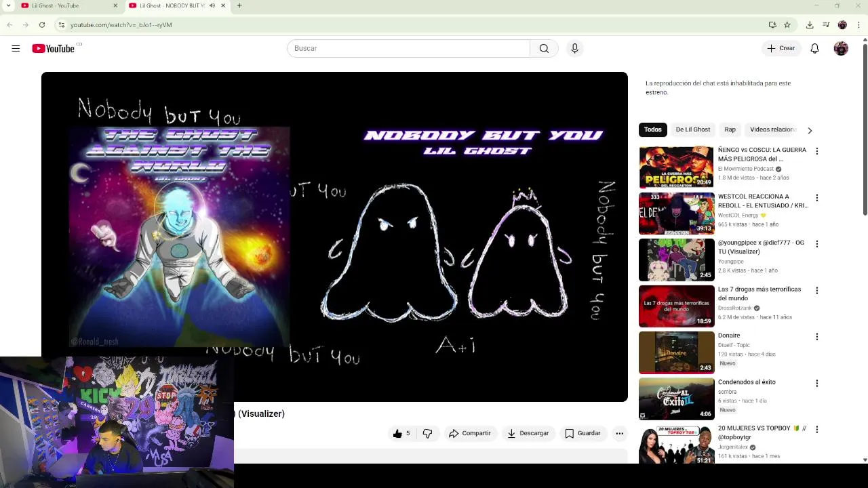Open options menu for WESTCOL REACCIONA video
The image size is (868, 488).
(816, 198)
